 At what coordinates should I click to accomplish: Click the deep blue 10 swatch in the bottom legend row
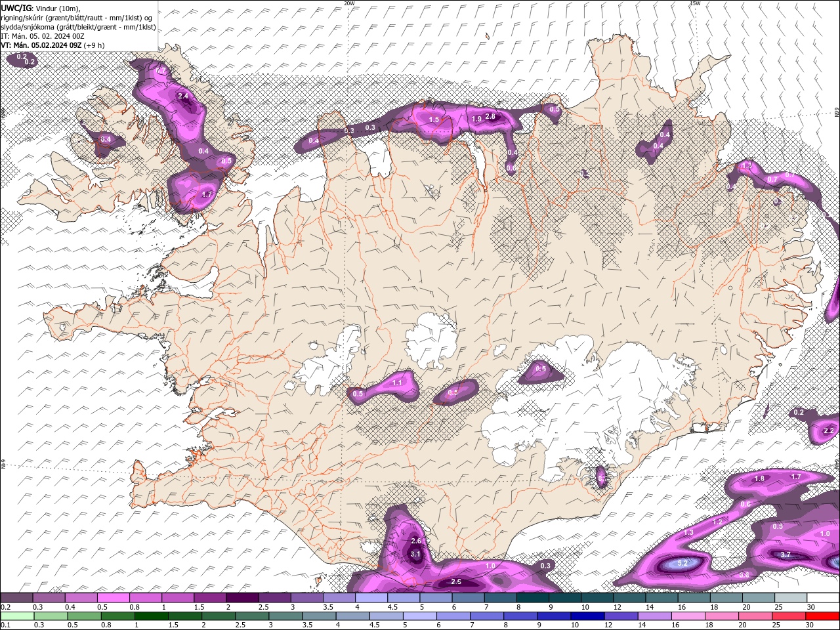(588, 616)
